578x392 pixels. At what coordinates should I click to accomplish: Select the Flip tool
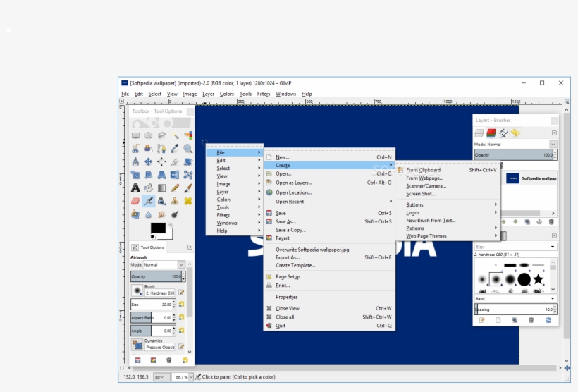175,175
